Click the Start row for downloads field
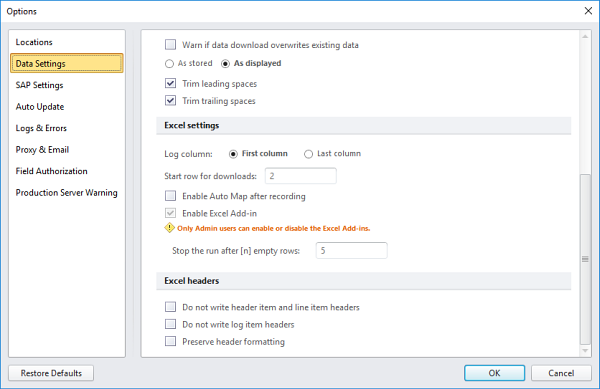 [x=301, y=176]
